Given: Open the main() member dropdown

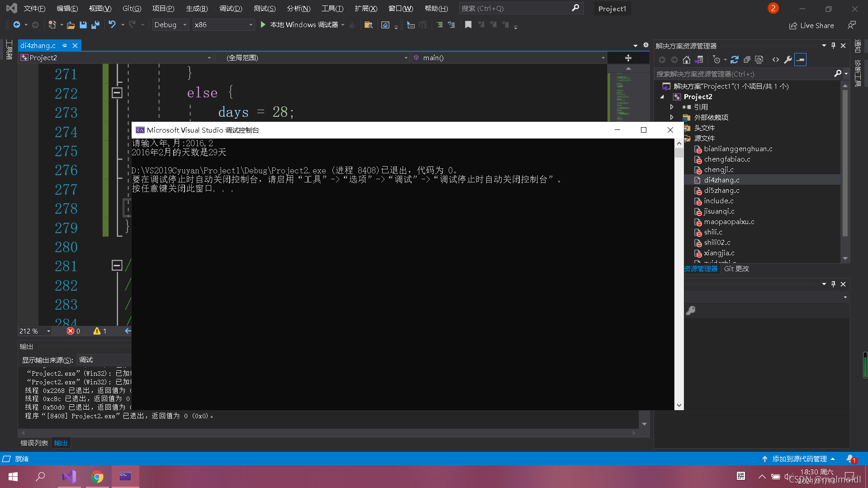Looking at the screenshot, I should pyautogui.click(x=508, y=58).
